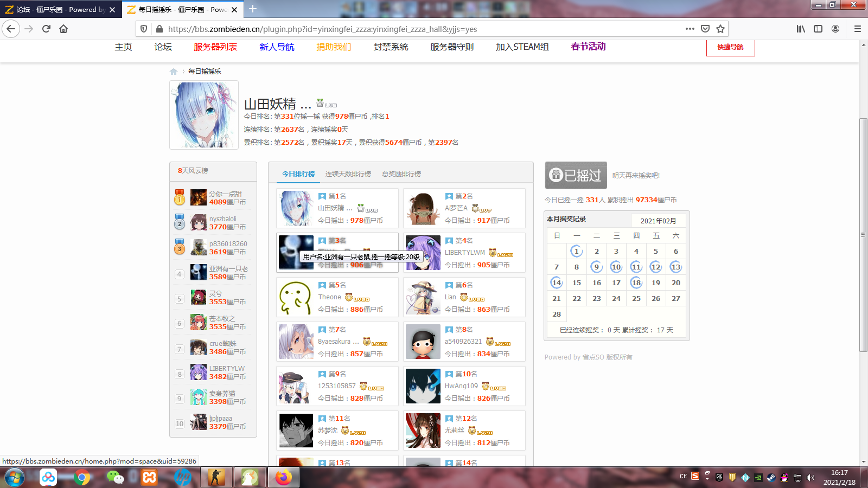
Task: Open the speaker volume icon in the tray
Action: (x=811, y=478)
